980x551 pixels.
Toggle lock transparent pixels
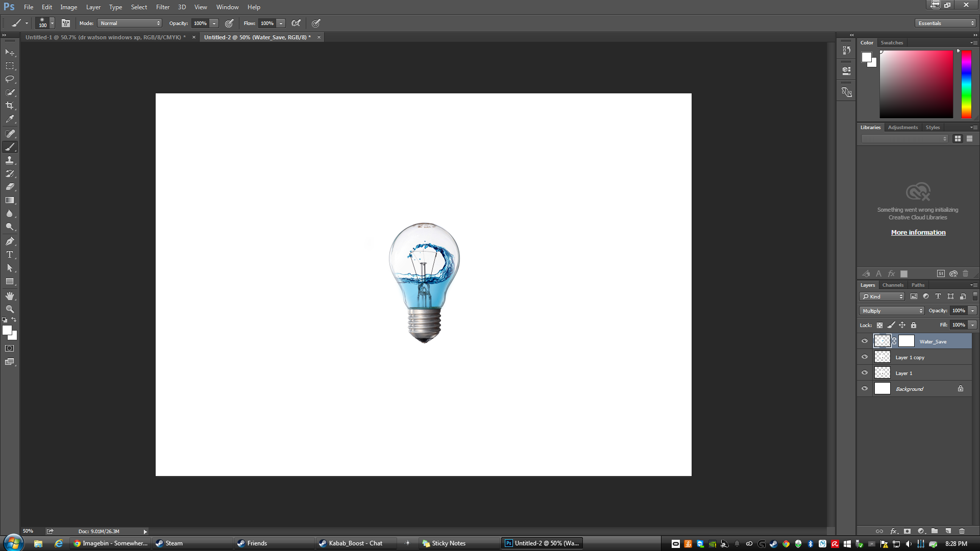pyautogui.click(x=879, y=325)
